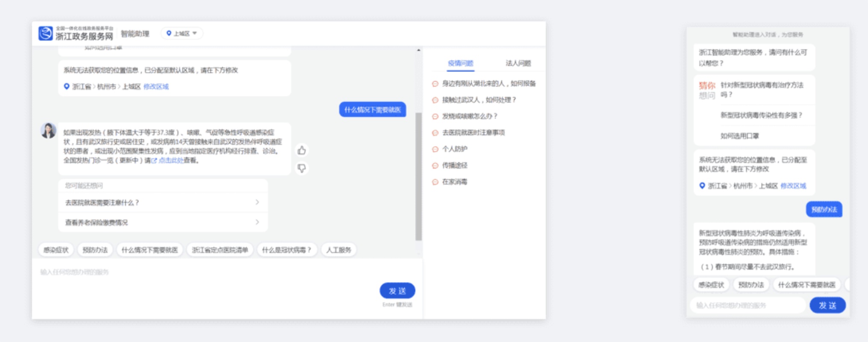Open 去医院就医时注意事项 question
The height and width of the screenshot is (342, 868).
pos(474,133)
